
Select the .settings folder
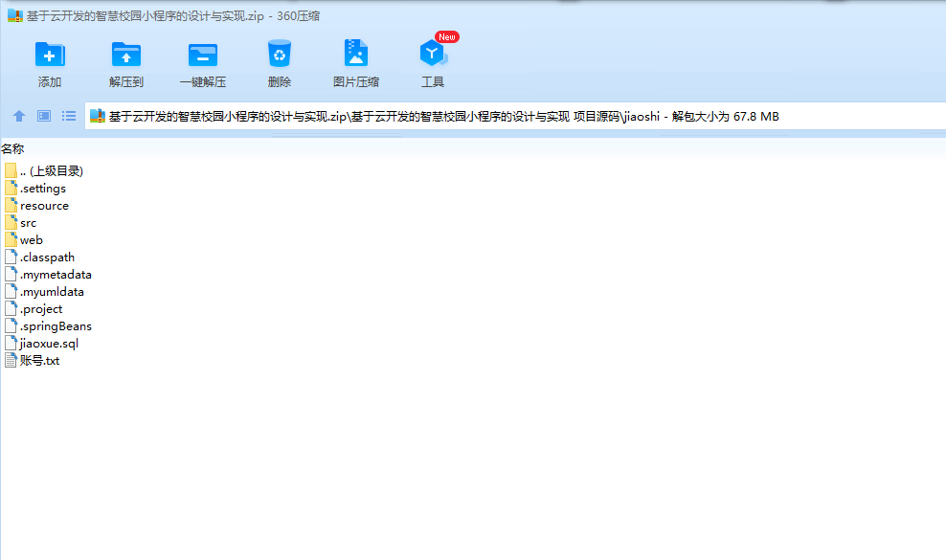pyautogui.click(x=35, y=189)
